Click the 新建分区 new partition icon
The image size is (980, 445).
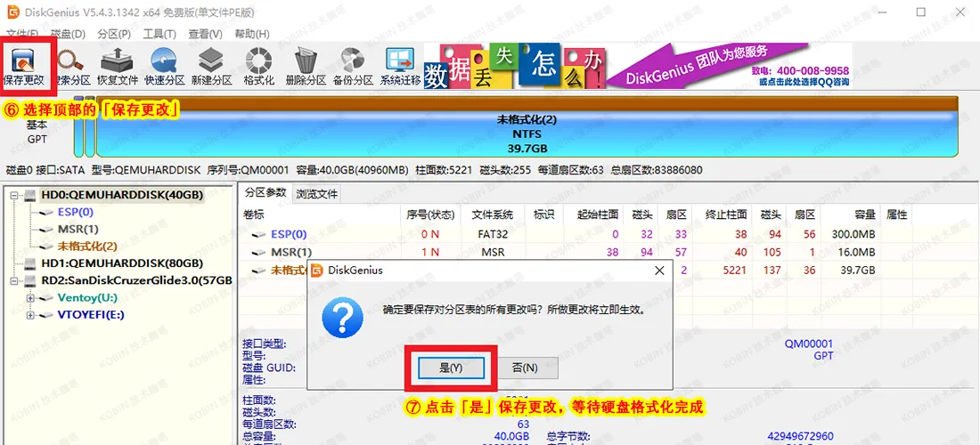click(x=212, y=67)
